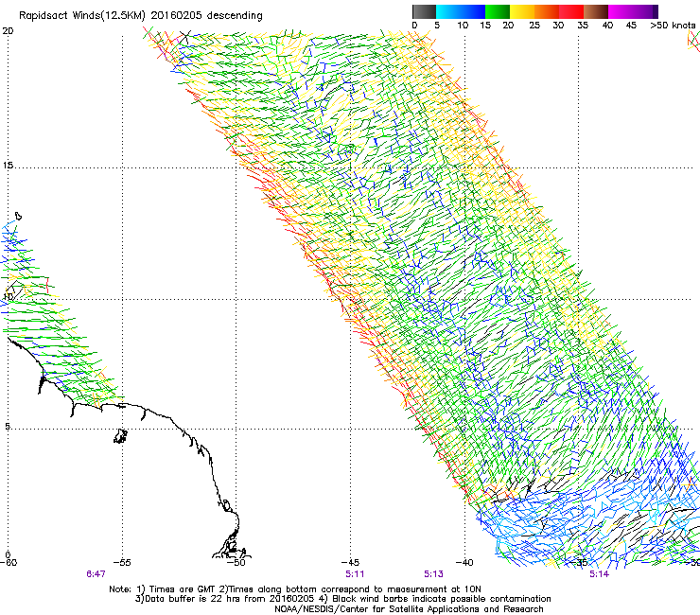Click the '>50 knots' legend label
The image size is (700, 615).
point(673,26)
